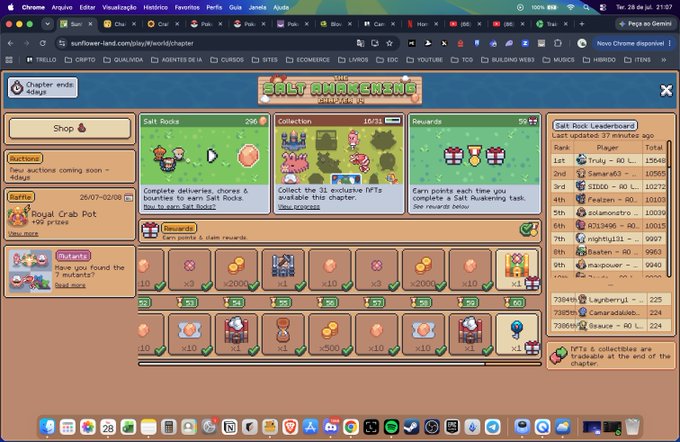This screenshot has height=442, width=680.
Task: Select the x1 blue building reward card
Action: [x=283, y=269]
